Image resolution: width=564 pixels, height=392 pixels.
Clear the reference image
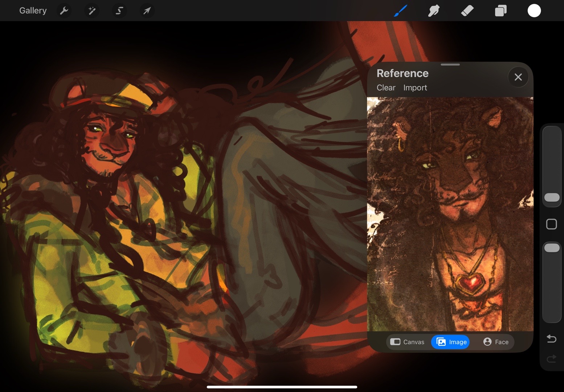click(386, 88)
